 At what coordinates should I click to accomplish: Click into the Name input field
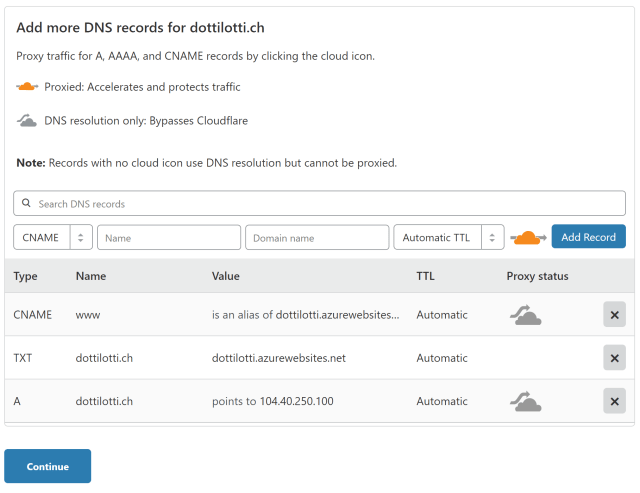169,238
